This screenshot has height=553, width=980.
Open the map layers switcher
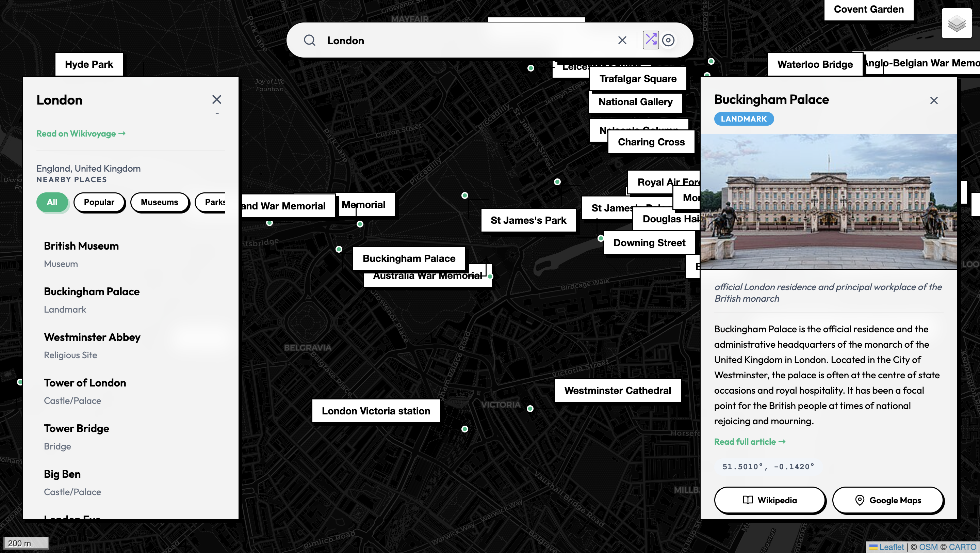[x=957, y=23]
